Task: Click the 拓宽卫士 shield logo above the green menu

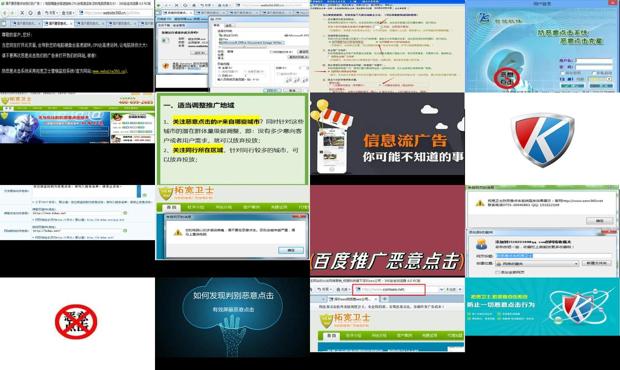Action: (166, 193)
